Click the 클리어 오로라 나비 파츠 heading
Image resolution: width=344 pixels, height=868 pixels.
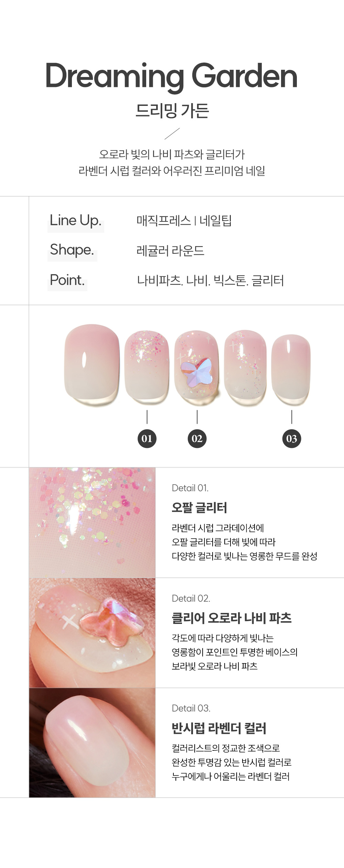click(232, 618)
